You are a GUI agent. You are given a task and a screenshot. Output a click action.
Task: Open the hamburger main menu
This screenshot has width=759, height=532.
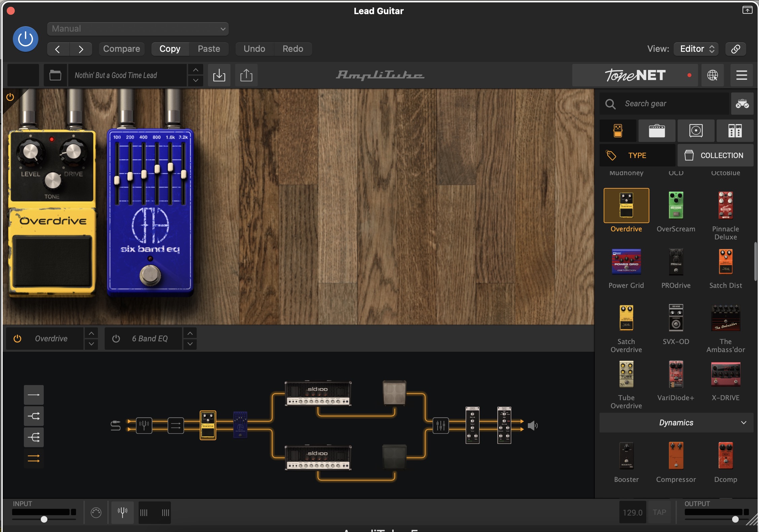point(742,75)
